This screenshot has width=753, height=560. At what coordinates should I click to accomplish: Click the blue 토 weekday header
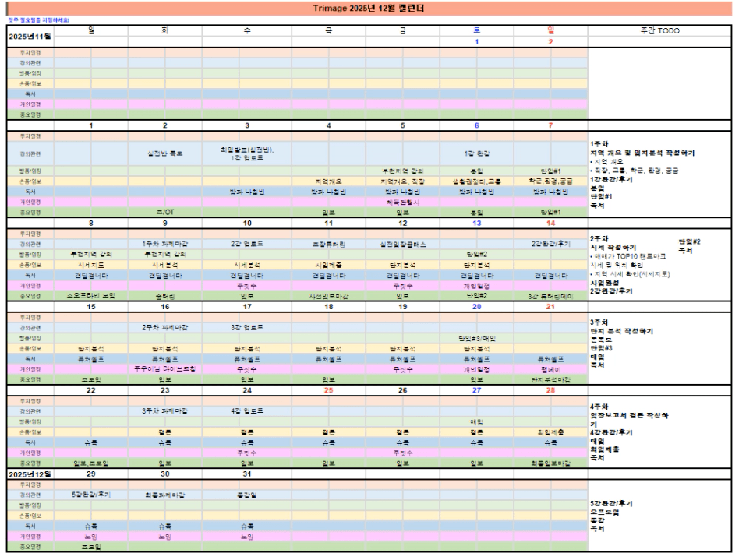477,30
